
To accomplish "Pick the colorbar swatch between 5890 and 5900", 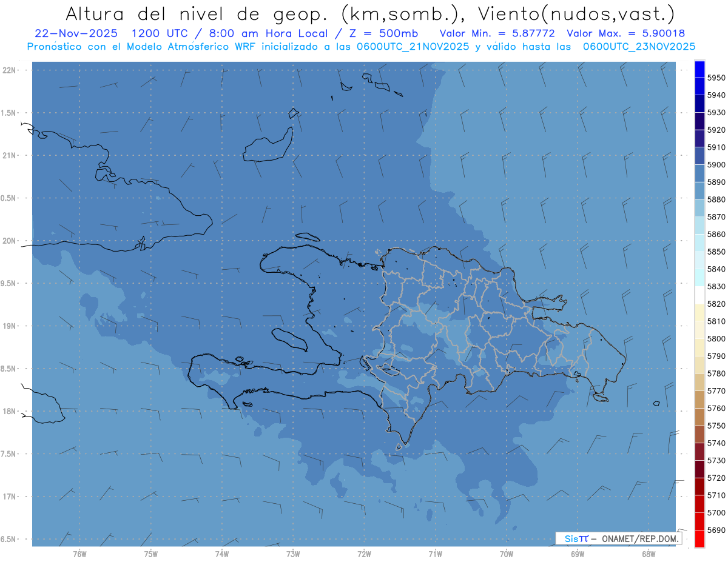I will (699, 173).
